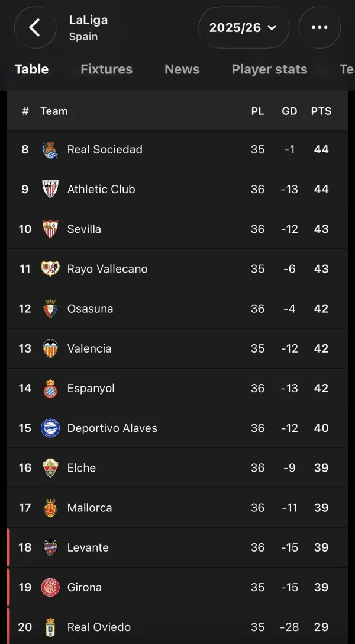Screen dimensions: 355x644
Task: Click the Rayo Vallecano crest
Action: [x=50, y=268]
